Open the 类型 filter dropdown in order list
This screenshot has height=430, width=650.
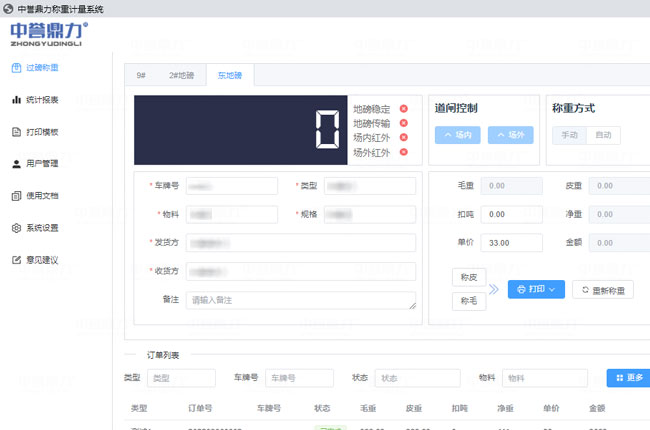181,378
